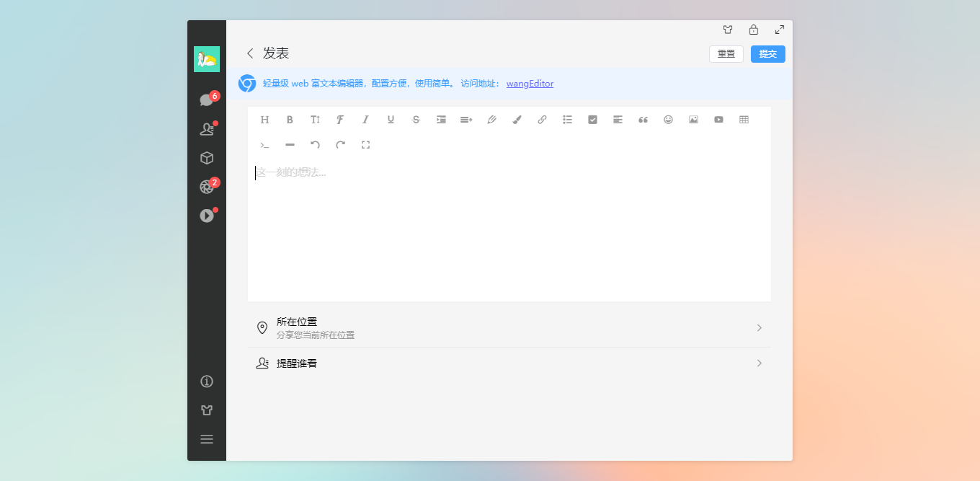980x481 pixels.
Task: Insert a blockquote
Action: tap(643, 120)
